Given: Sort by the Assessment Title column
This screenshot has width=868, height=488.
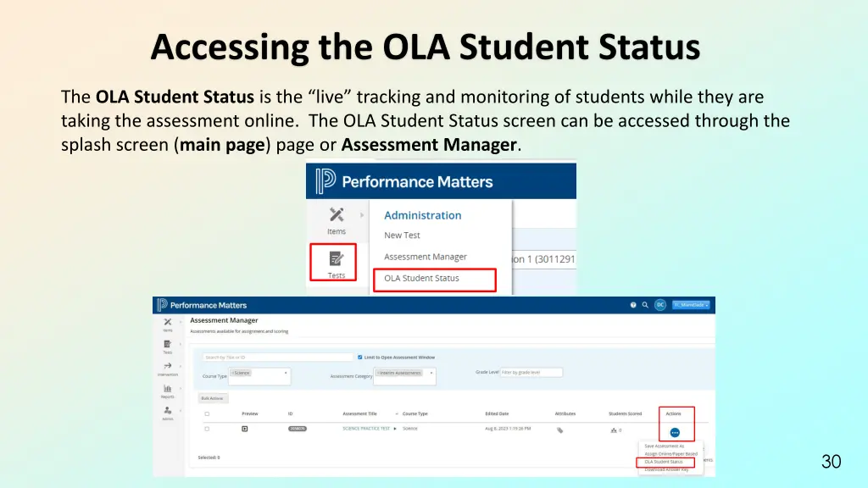Looking at the screenshot, I should [x=359, y=413].
